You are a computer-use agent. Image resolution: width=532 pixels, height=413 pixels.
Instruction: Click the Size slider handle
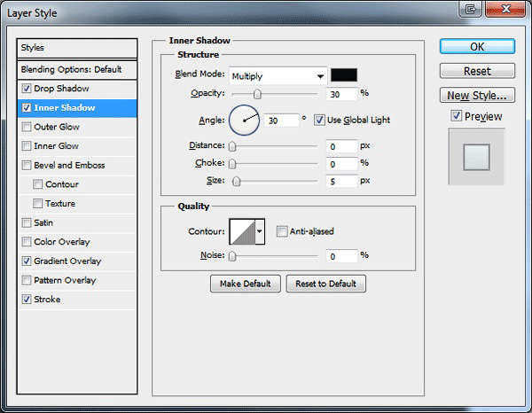tap(236, 182)
